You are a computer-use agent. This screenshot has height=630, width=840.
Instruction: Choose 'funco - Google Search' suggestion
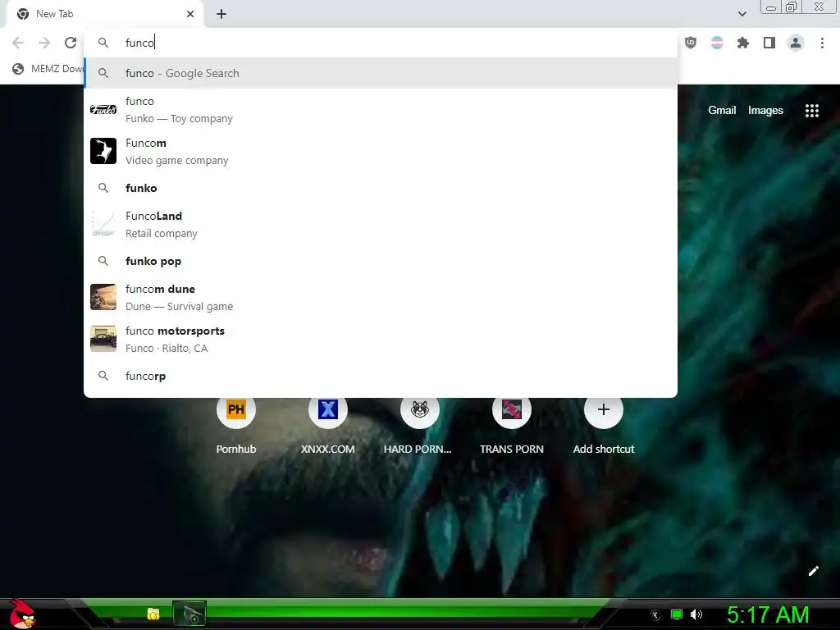coord(381,73)
